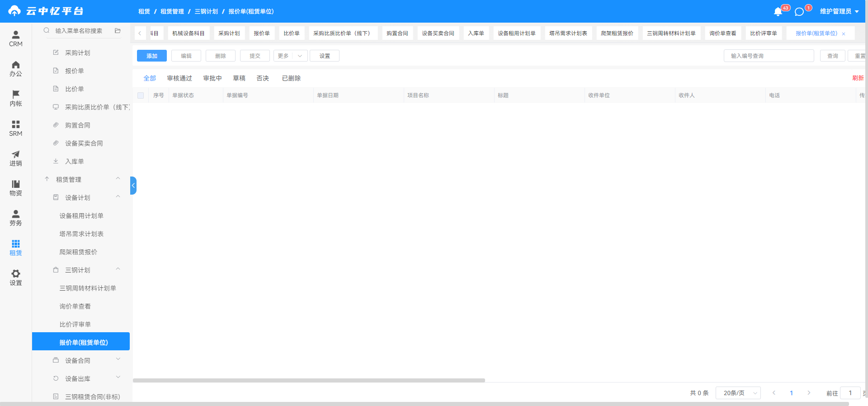Click the blue 添加 button
Screen dimensions: 868x406
click(x=152, y=56)
